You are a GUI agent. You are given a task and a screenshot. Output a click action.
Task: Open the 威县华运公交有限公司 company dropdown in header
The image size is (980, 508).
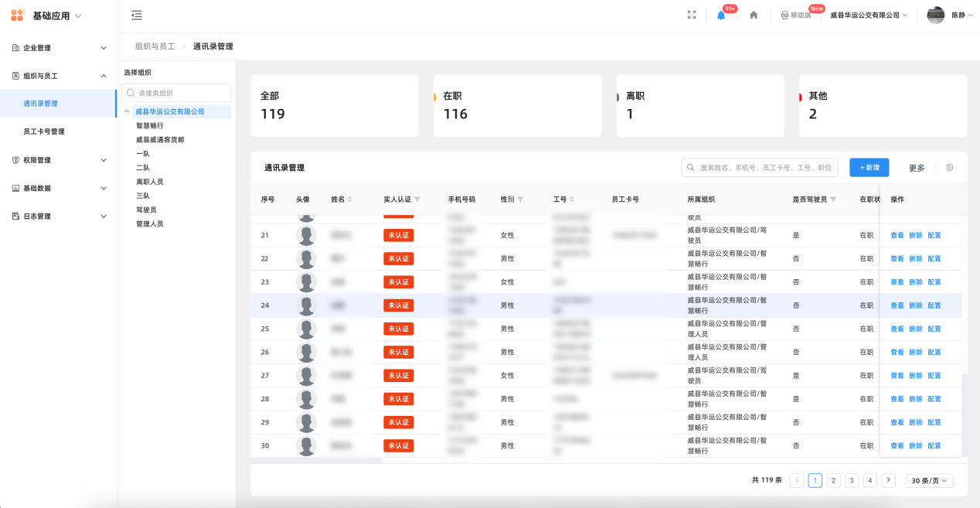tap(869, 15)
